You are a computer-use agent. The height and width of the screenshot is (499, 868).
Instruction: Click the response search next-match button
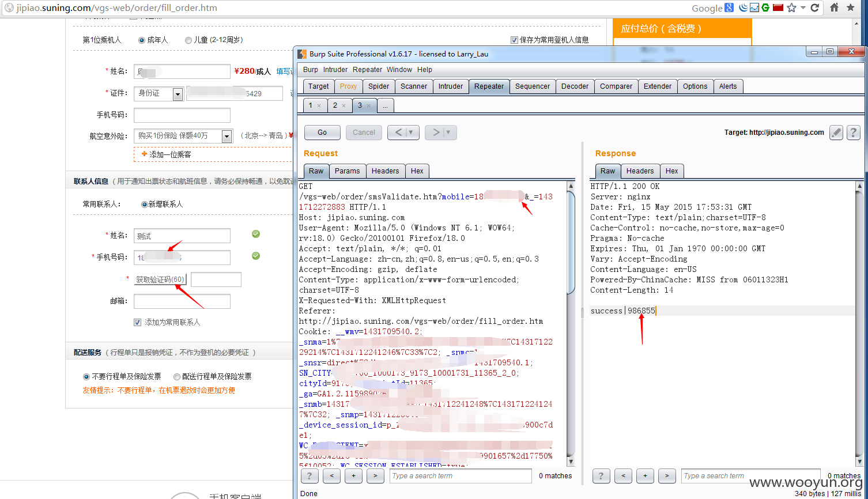(667, 475)
